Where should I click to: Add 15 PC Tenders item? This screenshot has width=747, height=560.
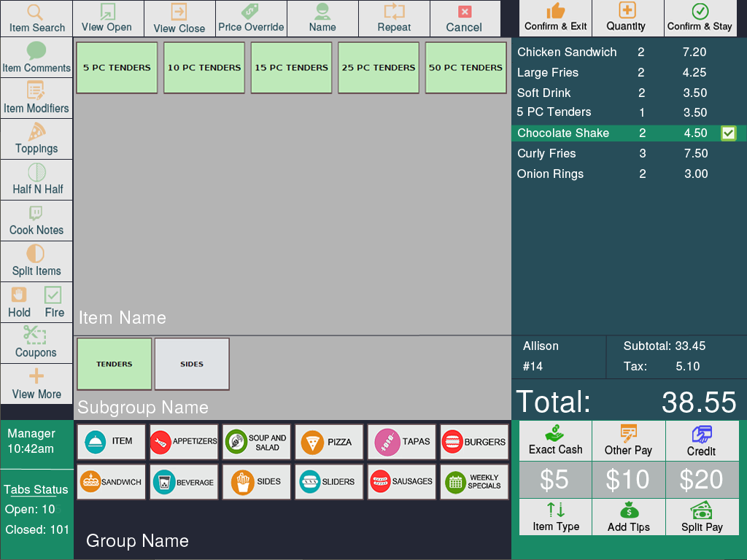click(x=291, y=68)
